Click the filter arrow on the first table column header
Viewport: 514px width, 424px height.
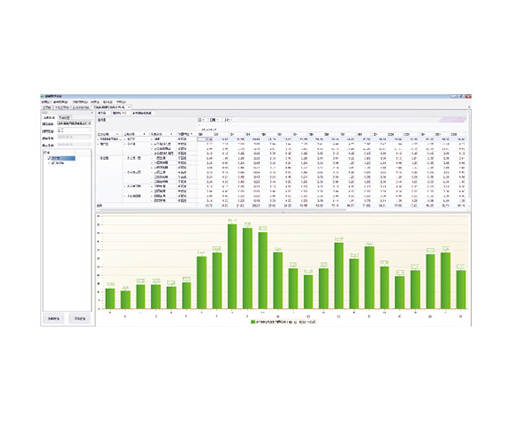pyautogui.click(x=117, y=134)
